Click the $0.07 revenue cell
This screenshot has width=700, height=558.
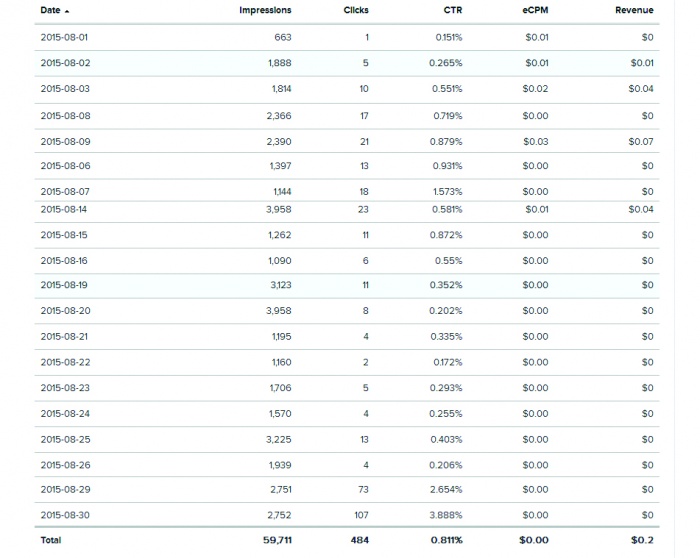641,141
